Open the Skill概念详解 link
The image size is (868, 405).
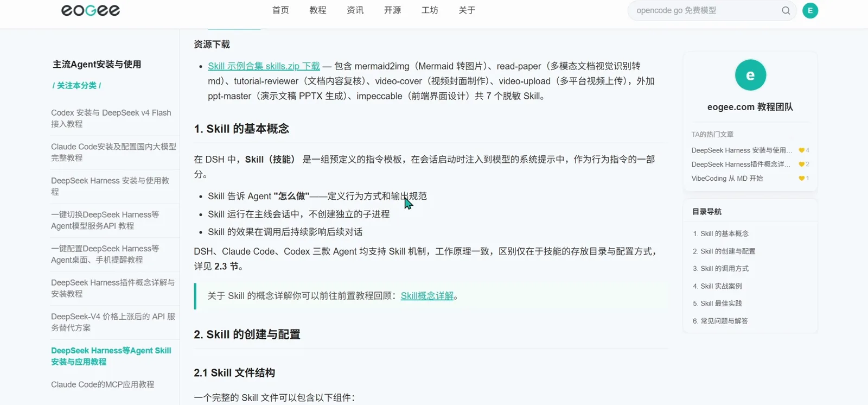(x=427, y=296)
